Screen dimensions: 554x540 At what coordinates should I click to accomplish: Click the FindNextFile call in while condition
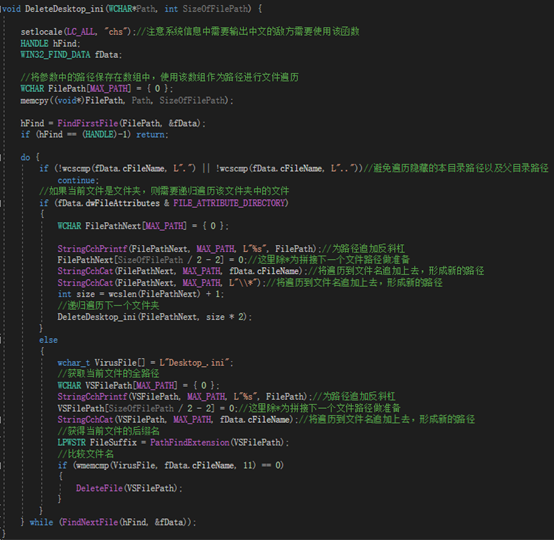[x=125, y=522]
